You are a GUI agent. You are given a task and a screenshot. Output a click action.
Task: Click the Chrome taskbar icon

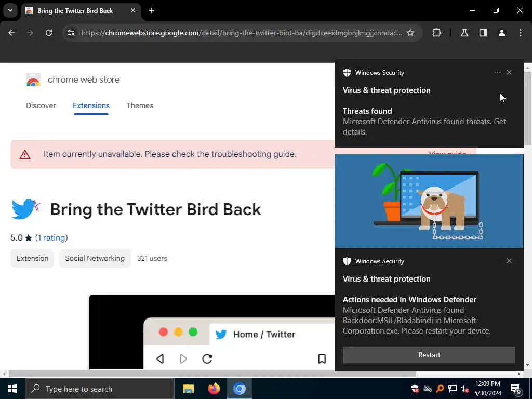coord(239,389)
